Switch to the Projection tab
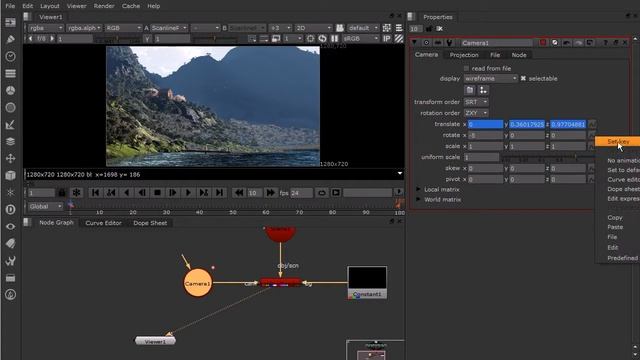640x360 pixels. (x=464, y=55)
